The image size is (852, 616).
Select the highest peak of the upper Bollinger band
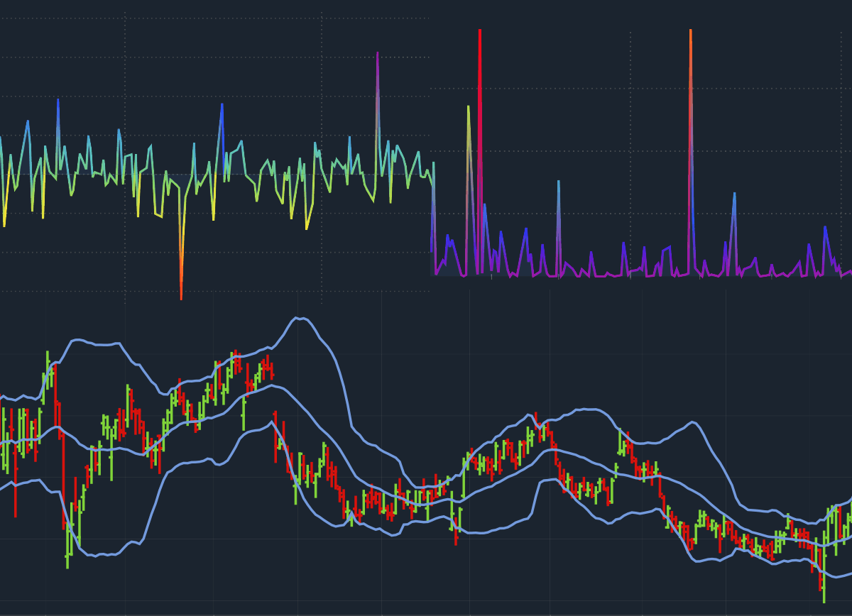[x=300, y=319]
